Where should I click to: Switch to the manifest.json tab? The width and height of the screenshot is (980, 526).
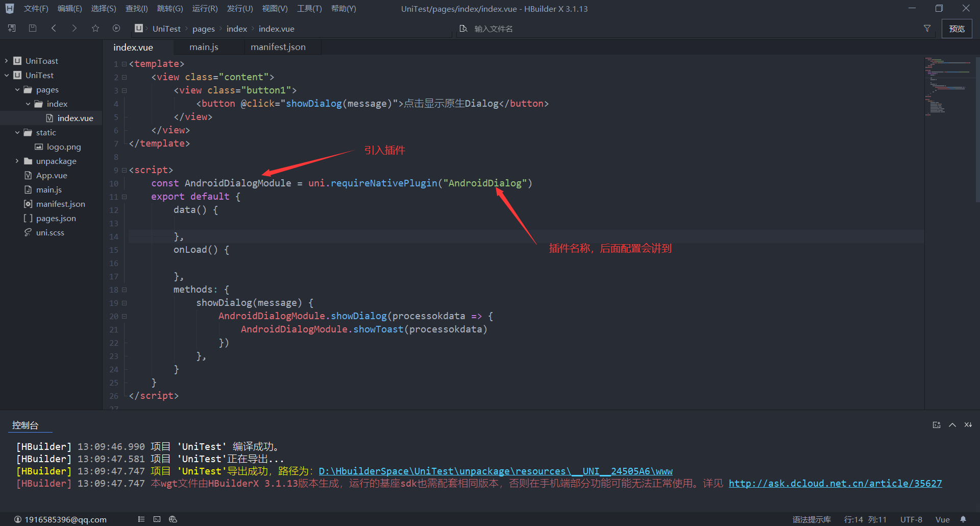pyautogui.click(x=278, y=47)
